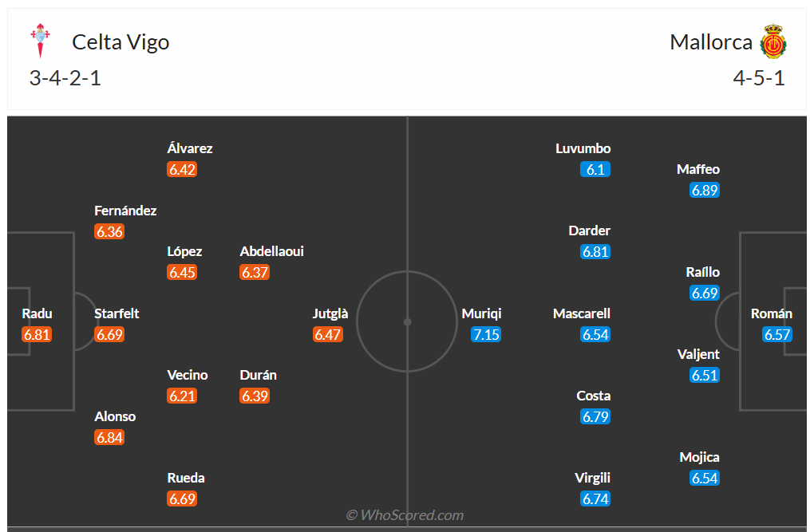Open player Abdellaoui's name
810x532 pixels.
[x=271, y=251]
